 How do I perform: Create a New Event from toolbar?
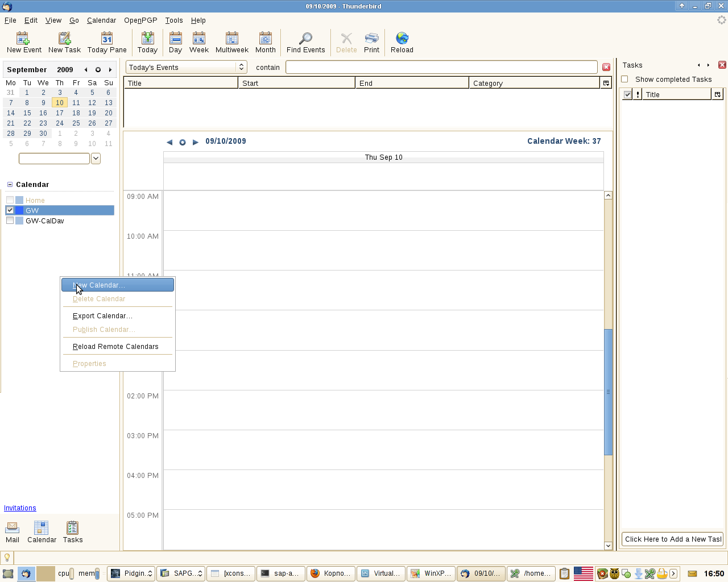tap(24, 43)
